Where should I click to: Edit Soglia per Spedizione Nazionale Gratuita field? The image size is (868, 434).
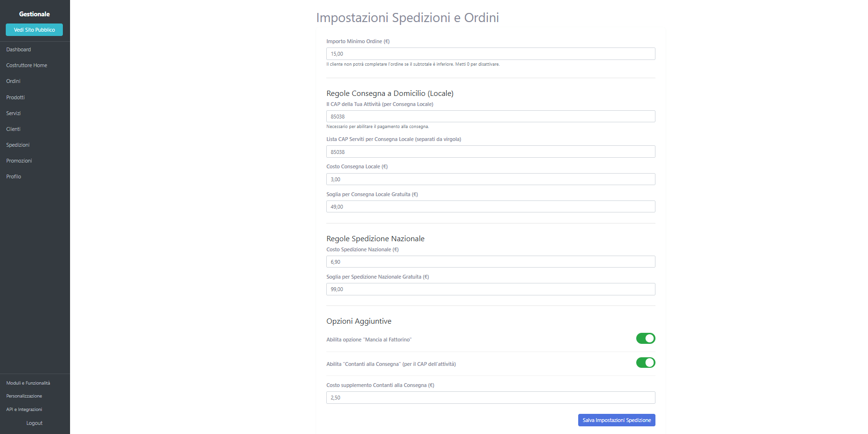pyautogui.click(x=490, y=289)
